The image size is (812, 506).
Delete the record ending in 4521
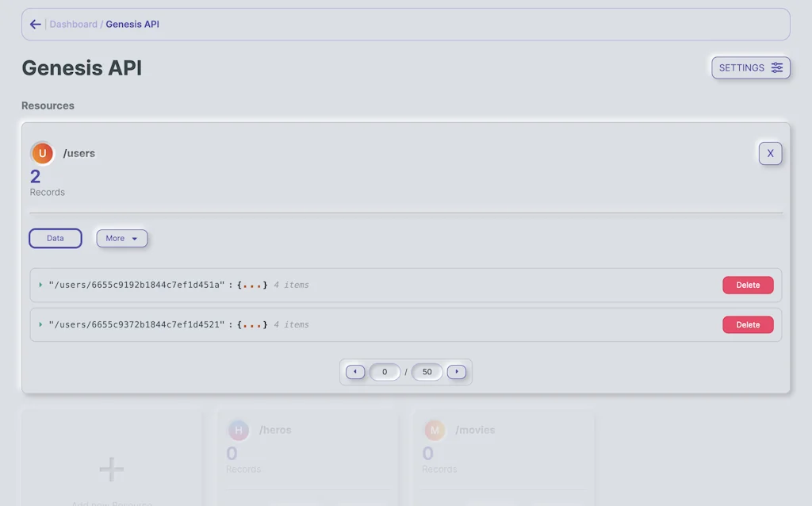click(748, 324)
